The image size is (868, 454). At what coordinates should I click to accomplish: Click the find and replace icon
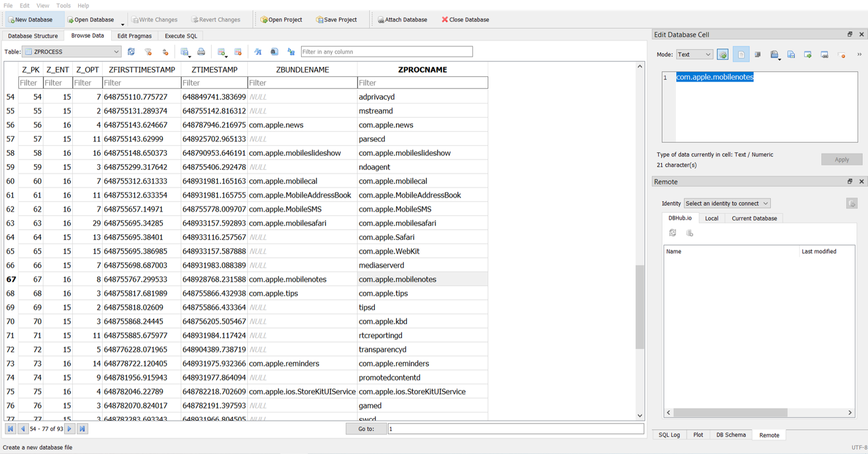pos(291,52)
